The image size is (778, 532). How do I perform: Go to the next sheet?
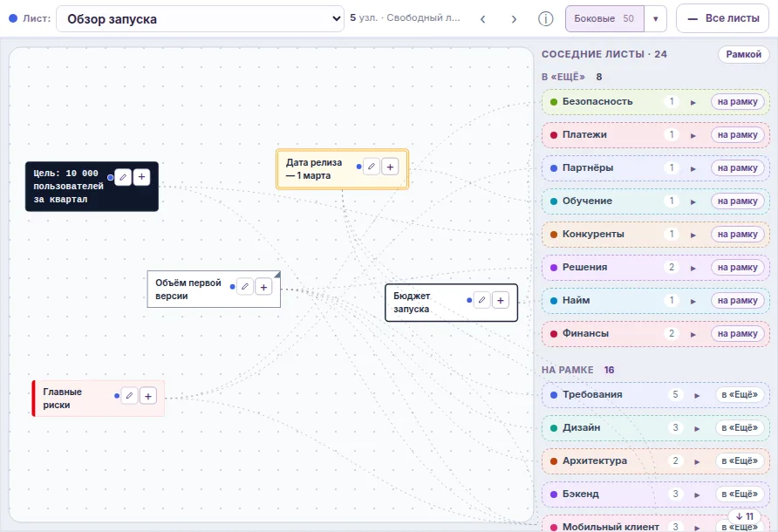tap(514, 19)
